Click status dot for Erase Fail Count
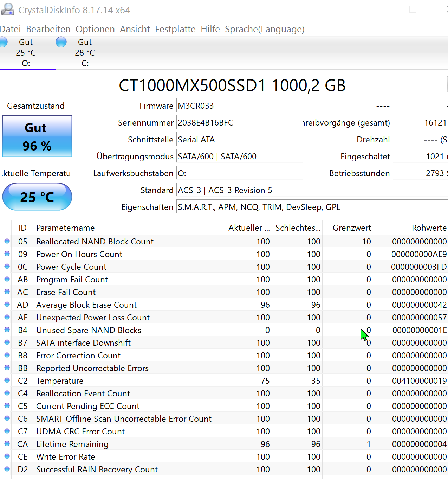The height and width of the screenshot is (479, 448). [x=7, y=292]
